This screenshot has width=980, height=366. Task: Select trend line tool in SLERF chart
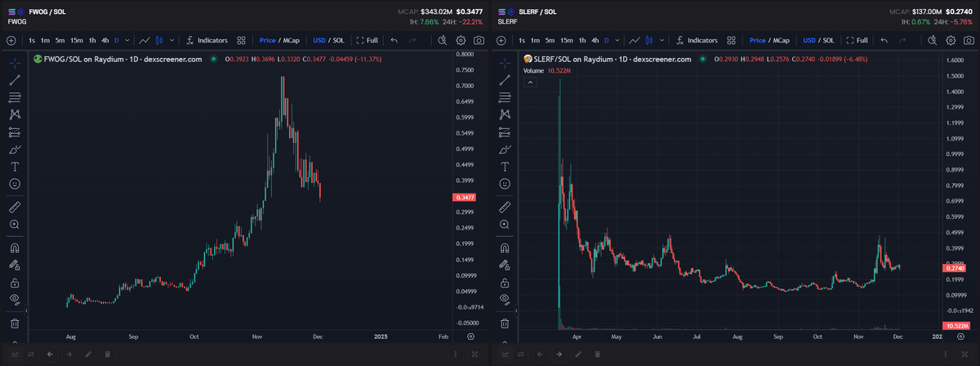coord(505,79)
